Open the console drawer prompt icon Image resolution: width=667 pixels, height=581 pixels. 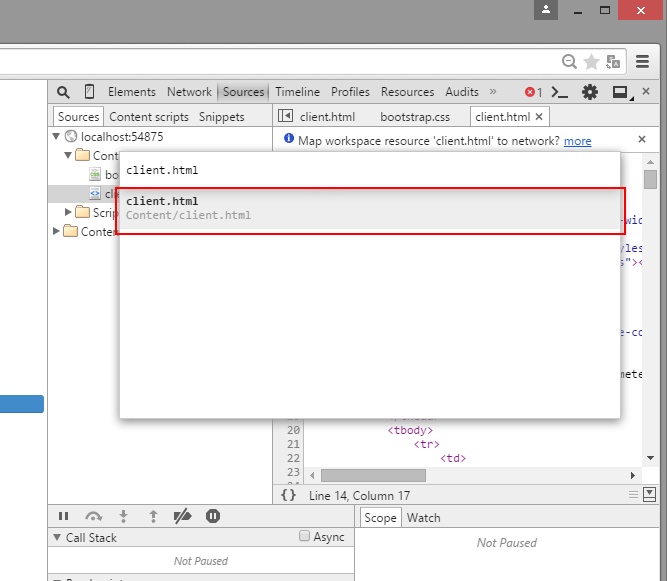559,92
